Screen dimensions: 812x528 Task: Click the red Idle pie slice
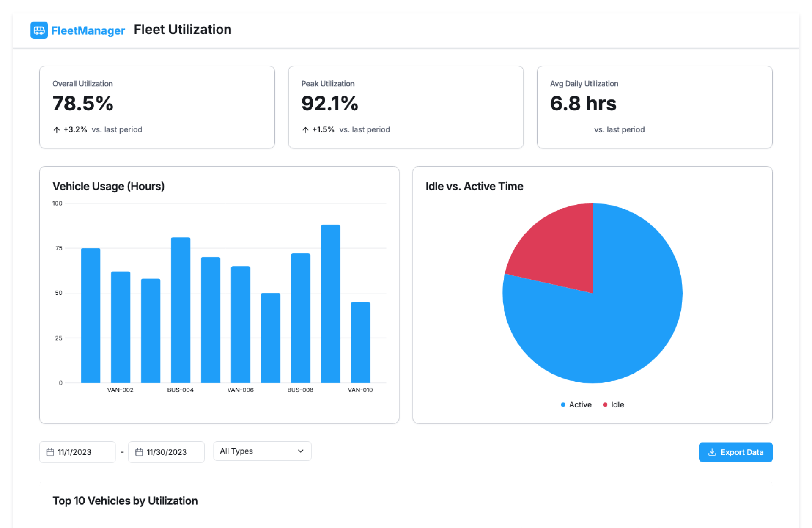coord(558,250)
